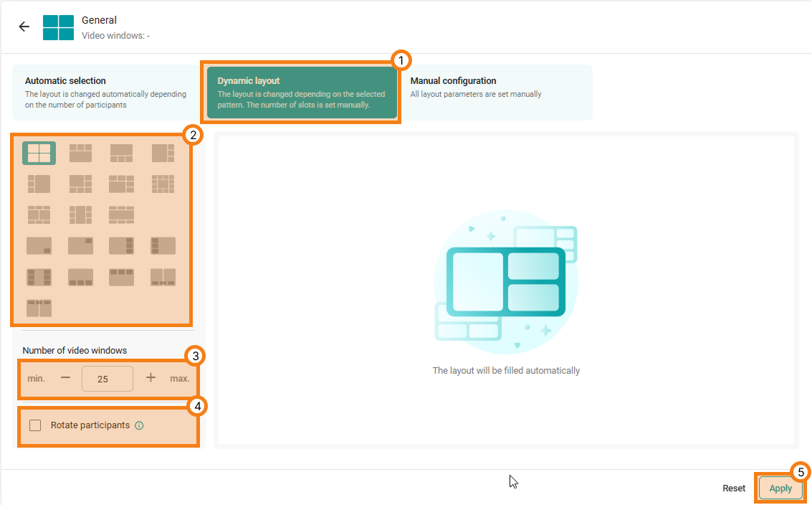Screen dimensions: 812x505
Task: Switch to Manual configuration mode
Action: [497, 92]
